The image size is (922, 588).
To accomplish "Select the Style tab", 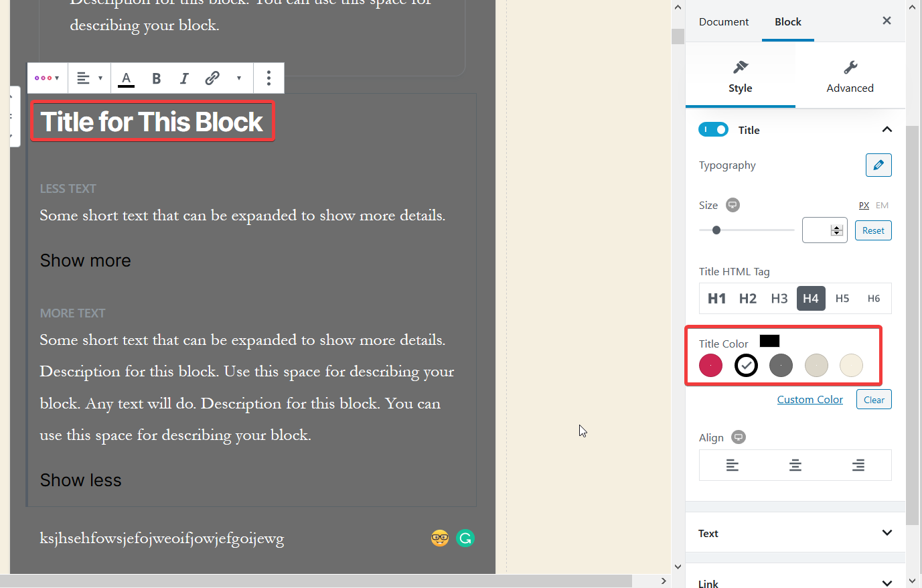I will click(x=741, y=76).
